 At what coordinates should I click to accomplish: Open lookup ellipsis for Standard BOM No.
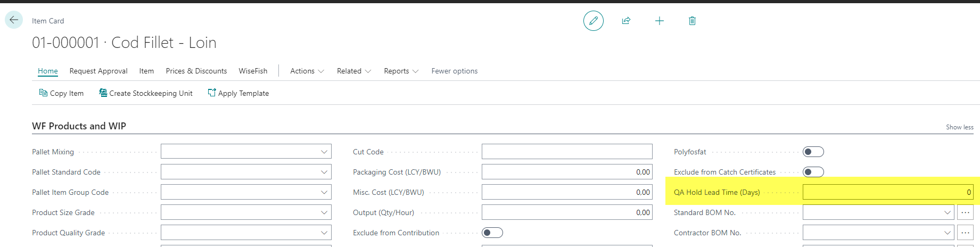tap(965, 212)
